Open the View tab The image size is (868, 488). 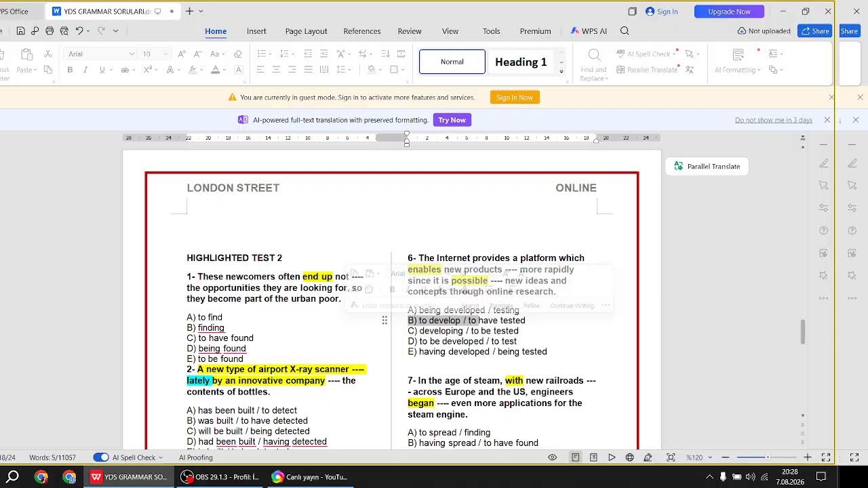(450, 31)
